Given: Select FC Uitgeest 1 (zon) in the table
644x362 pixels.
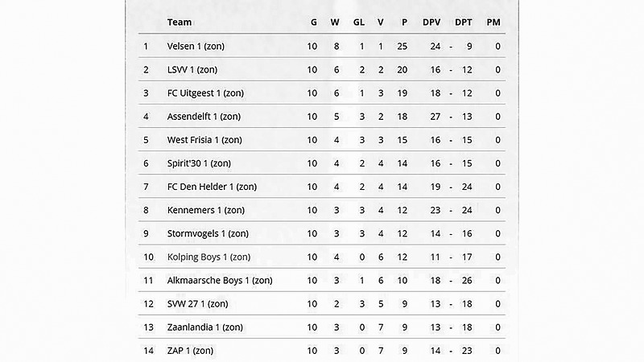Looking at the screenshot, I should click(x=205, y=93).
